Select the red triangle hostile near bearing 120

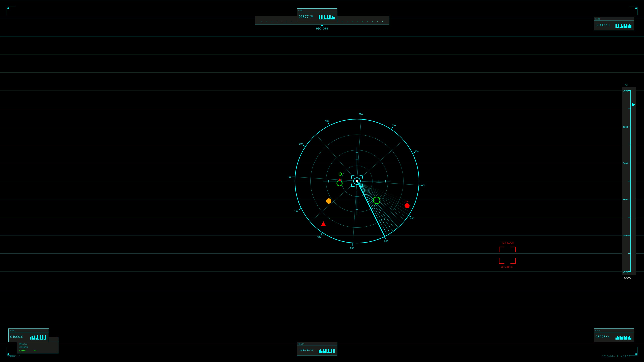323,224
